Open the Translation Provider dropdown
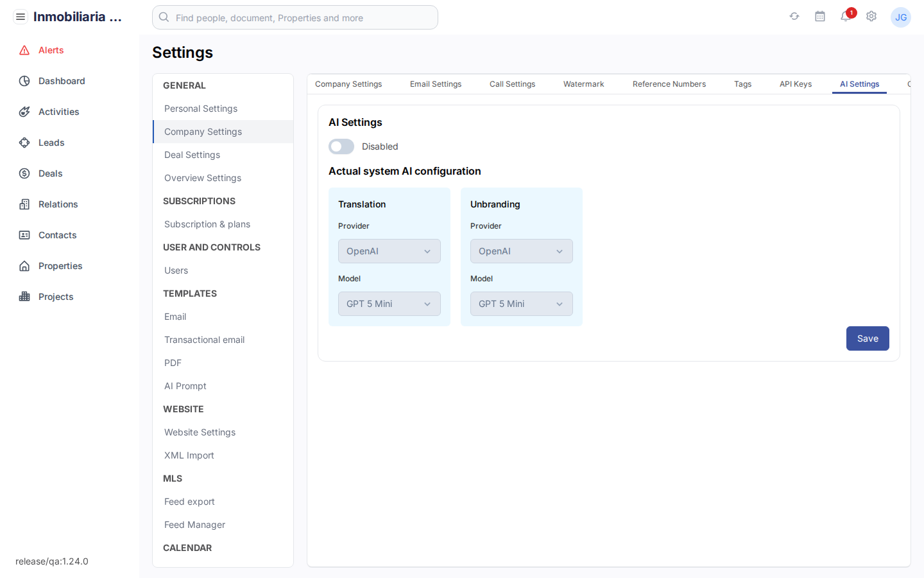924x578 pixels. pyautogui.click(x=389, y=251)
